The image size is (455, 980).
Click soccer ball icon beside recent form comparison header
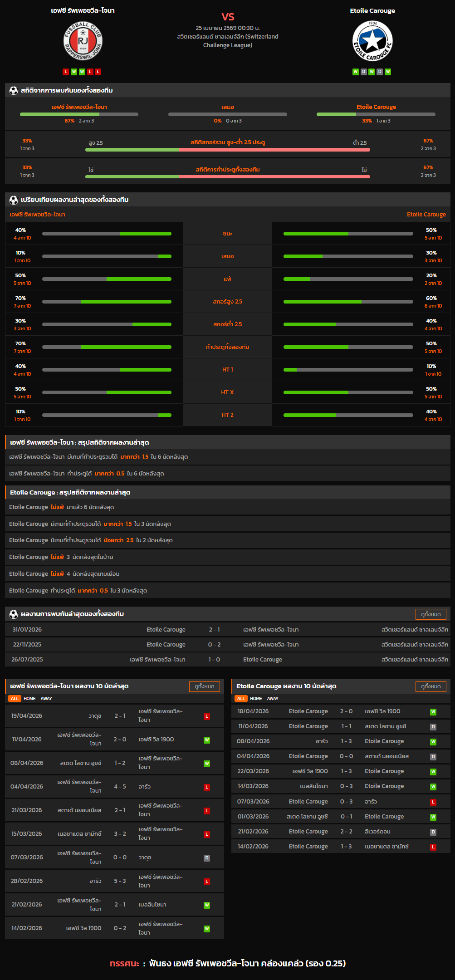(x=14, y=200)
